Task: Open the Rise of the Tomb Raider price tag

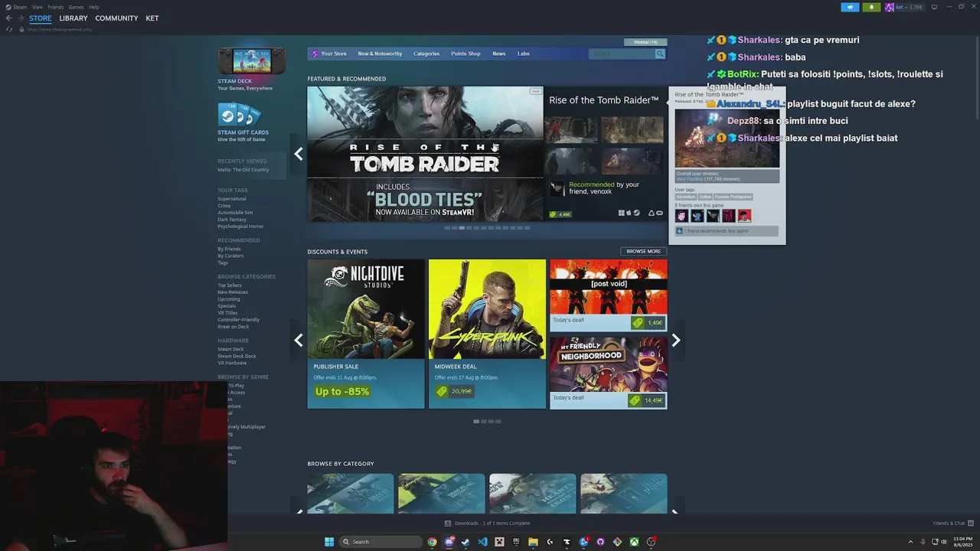Action: point(560,214)
